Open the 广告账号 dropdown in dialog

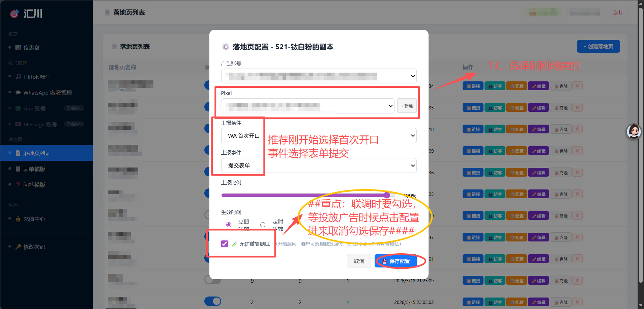[x=319, y=76]
